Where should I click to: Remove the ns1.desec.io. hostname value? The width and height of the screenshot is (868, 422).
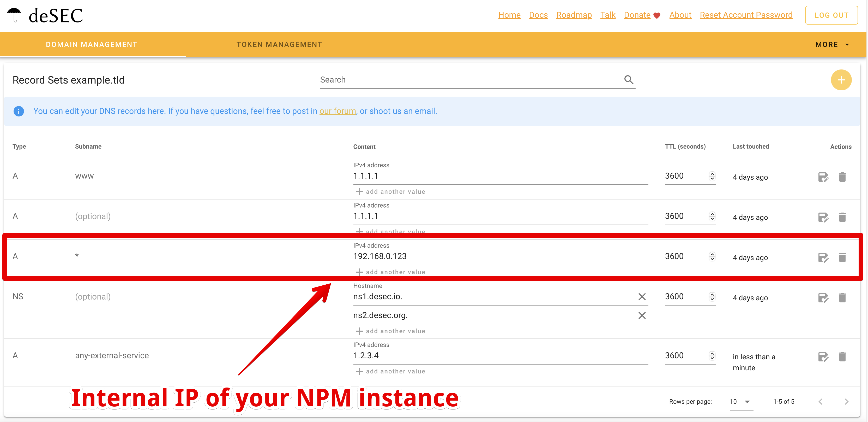[642, 296]
